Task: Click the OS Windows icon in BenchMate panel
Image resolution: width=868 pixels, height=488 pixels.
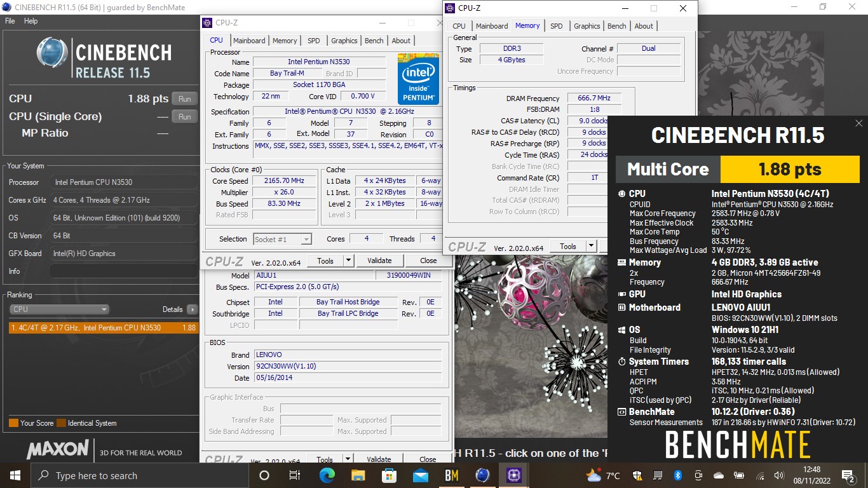Action: pos(621,330)
